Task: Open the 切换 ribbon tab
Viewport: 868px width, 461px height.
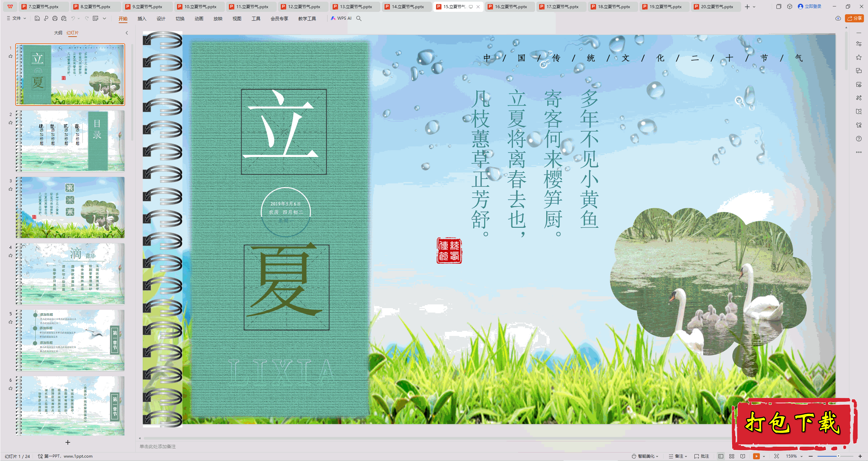Action: [180, 19]
